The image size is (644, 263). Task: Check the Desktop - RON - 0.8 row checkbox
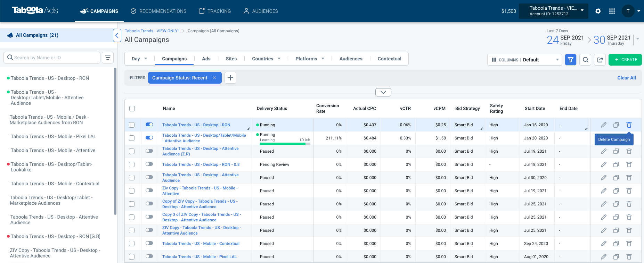[x=132, y=164]
